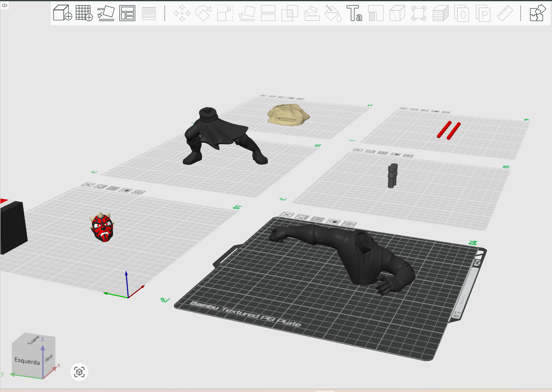552x392 pixels.
Task: Select the Rotate tool
Action: coord(203,13)
